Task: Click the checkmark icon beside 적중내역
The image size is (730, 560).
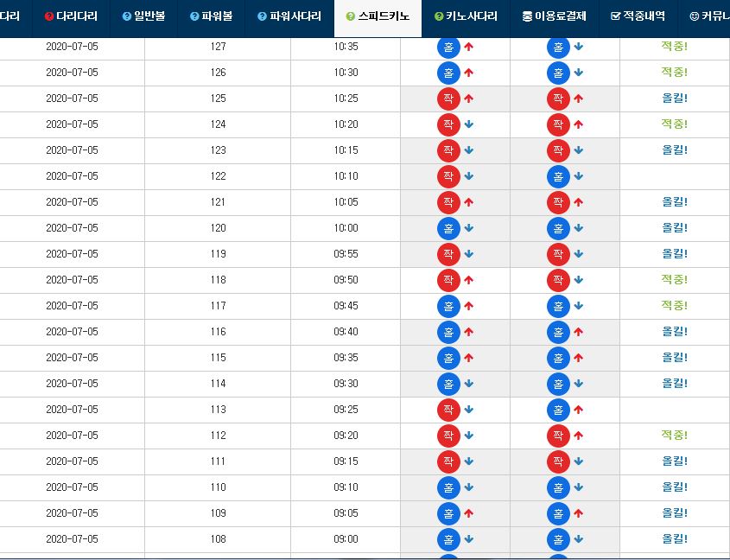Action: click(615, 16)
